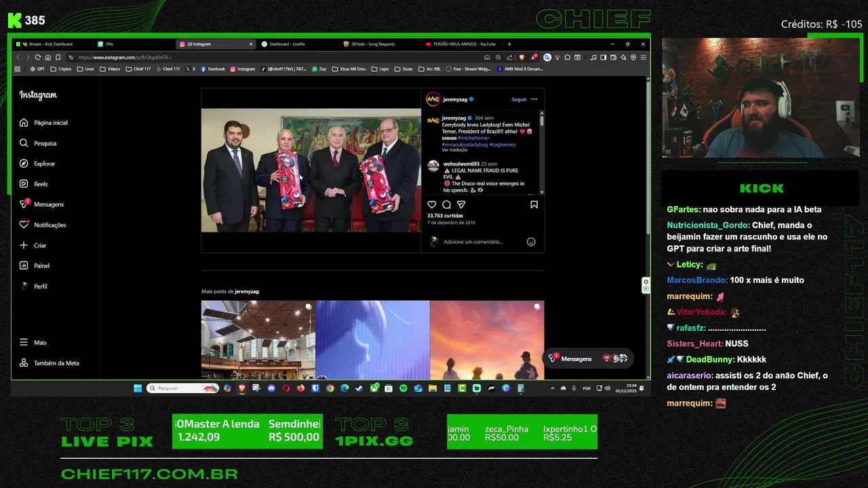Open Lojas bookmark folder
The image size is (868, 488).
coord(380,69)
